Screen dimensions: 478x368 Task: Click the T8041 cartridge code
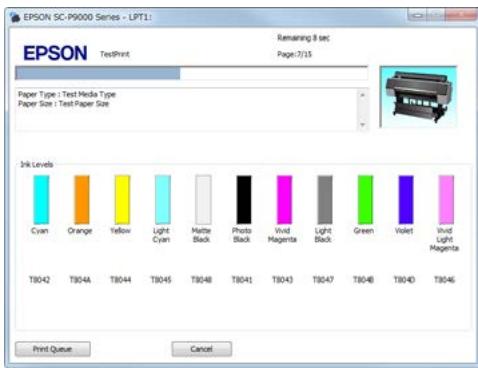[242, 279]
